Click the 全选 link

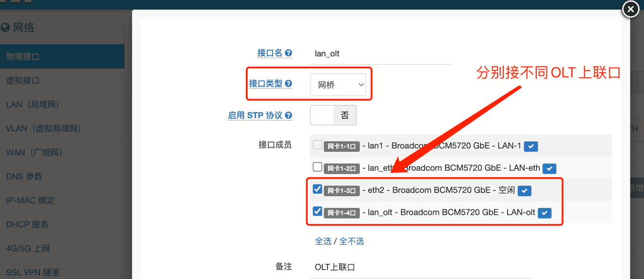323,241
